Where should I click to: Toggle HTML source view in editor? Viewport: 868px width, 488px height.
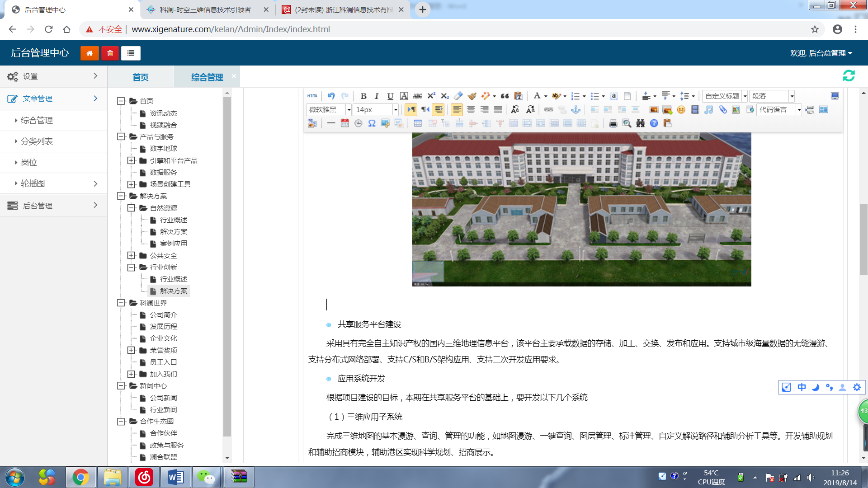coord(312,96)
